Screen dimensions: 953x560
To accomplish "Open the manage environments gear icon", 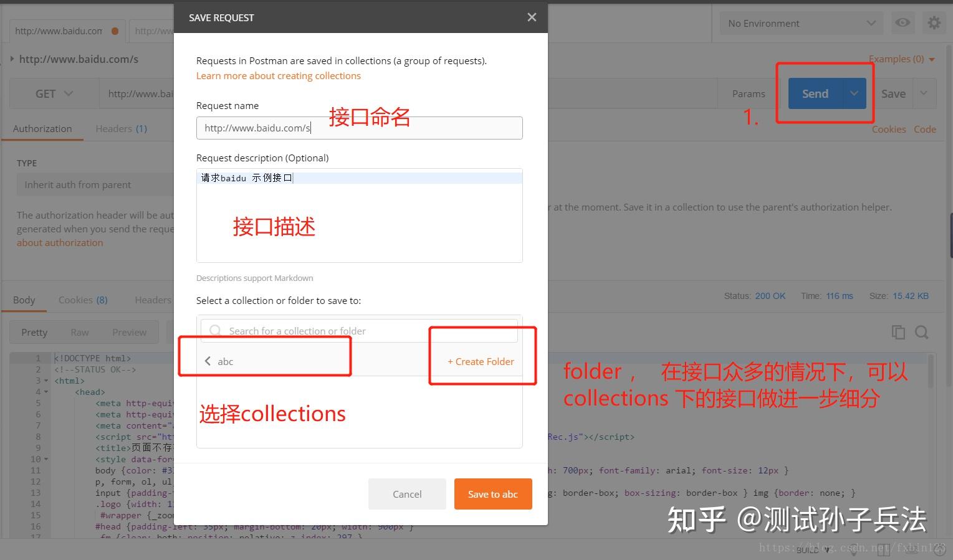I will pos(934,23).
